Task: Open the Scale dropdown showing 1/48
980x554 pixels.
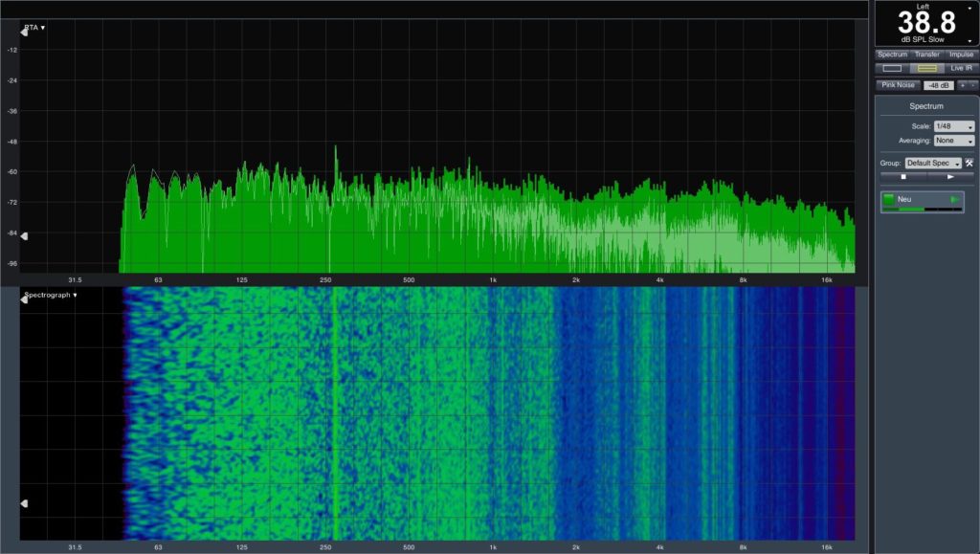Action: [x=954, y=126]
